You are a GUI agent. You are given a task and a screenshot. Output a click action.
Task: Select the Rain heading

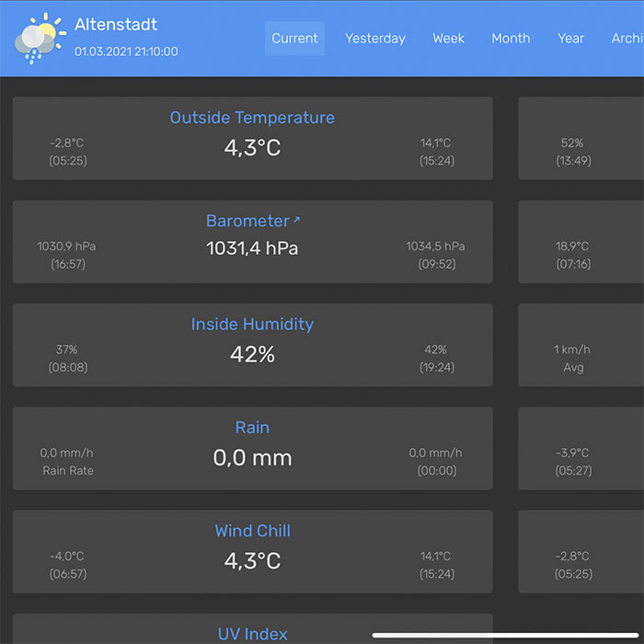pos(252,428)
